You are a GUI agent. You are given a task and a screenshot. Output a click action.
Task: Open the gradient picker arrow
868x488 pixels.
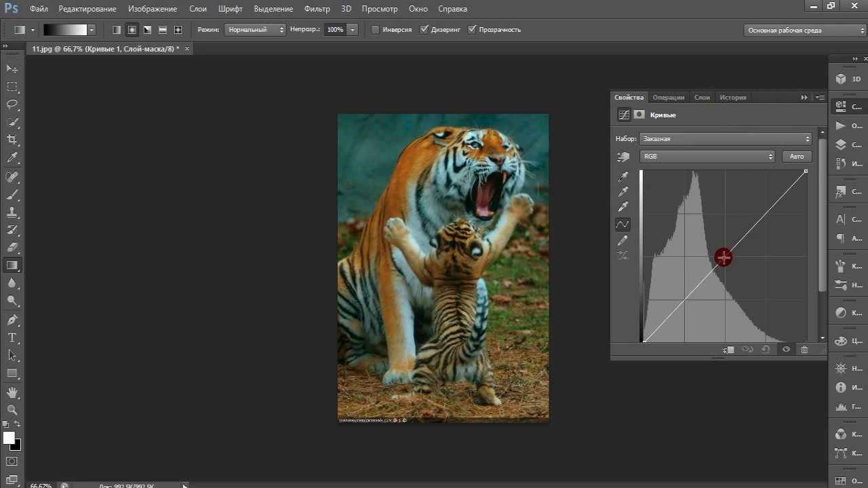click(92, 30)
